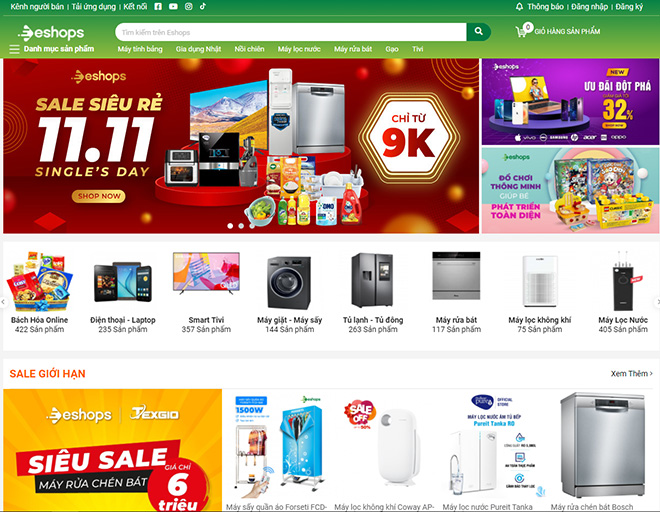Open the Instagram social icon
This screenshot has width=660, height=512.
pos(189,6)
